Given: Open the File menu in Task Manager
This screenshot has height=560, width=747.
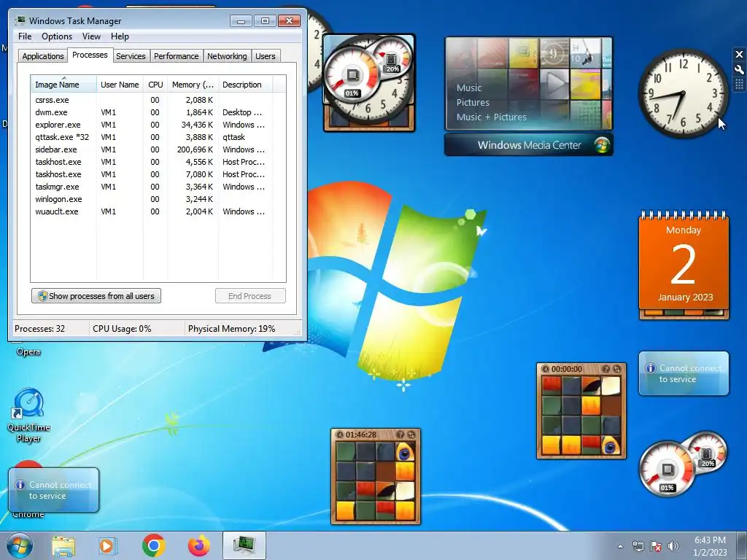Looking at the screenshot, I should [25, 36].
